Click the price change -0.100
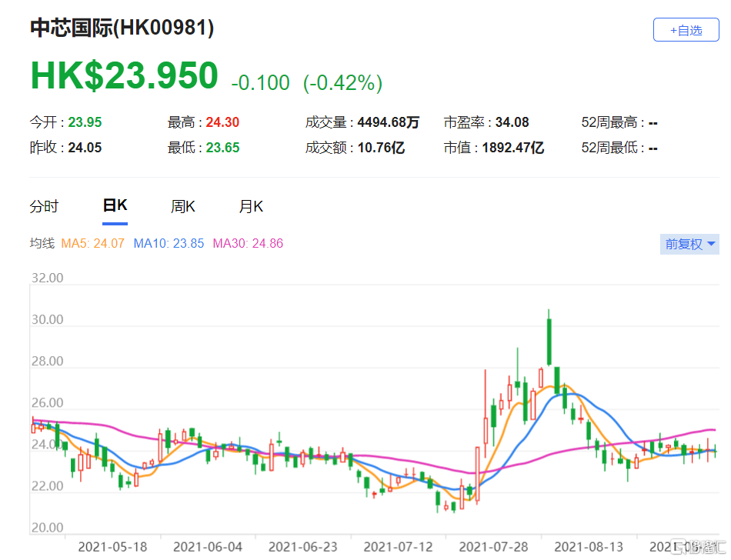 [261, 83]
